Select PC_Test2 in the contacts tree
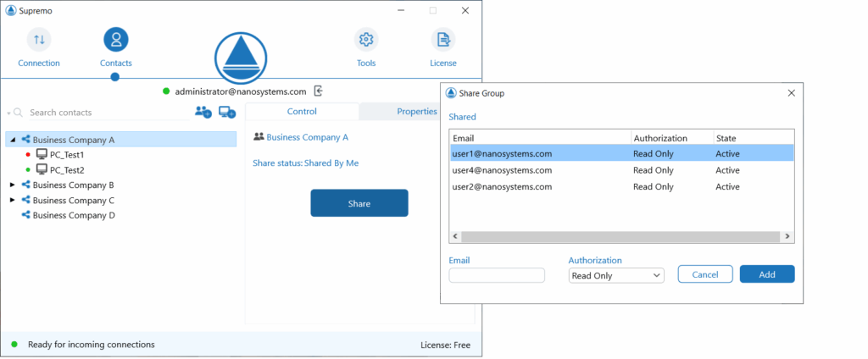868x359 pixels. point(67,170)
